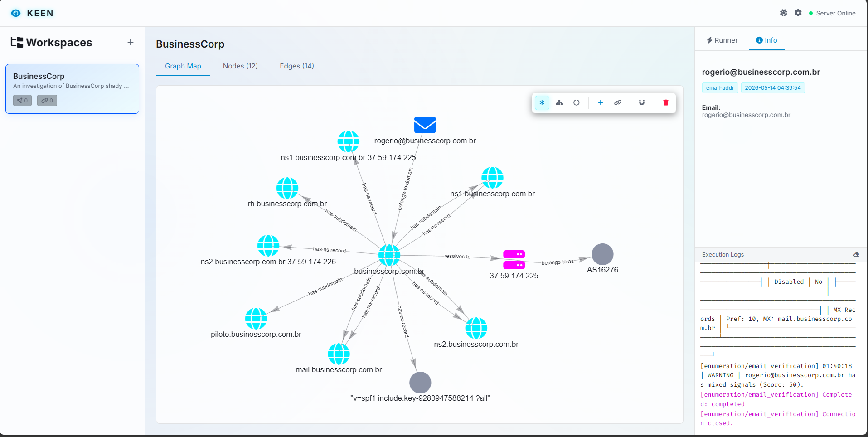Switch graph to hierarchical tree layout
The height and width of the screenshot is (437, 868).
coord(559,103)
